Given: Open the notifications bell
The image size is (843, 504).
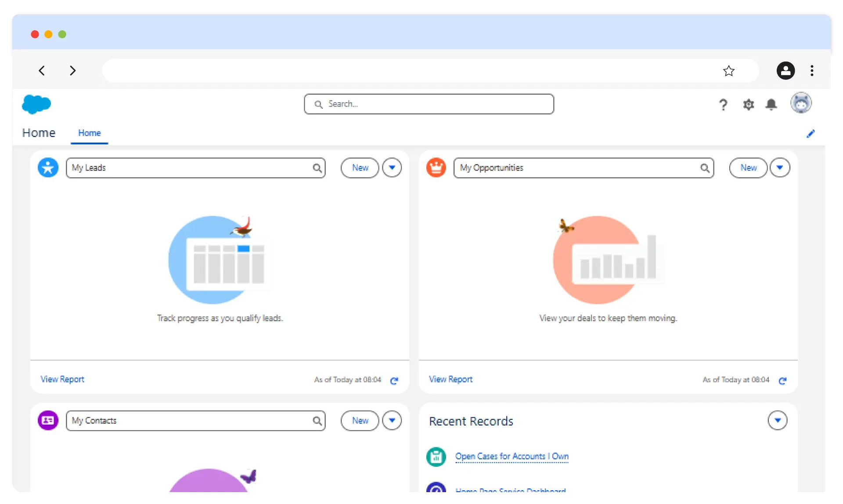Looking at the screenshot, I should 771,104.
